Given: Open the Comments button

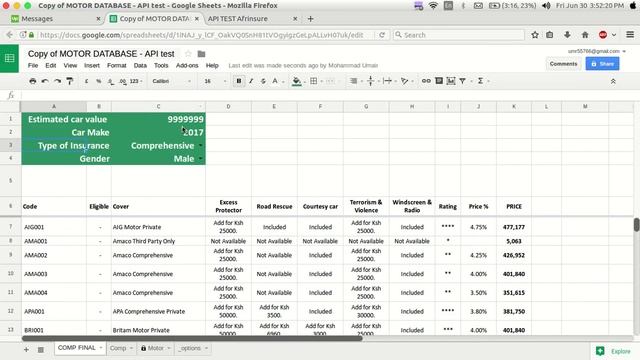Looking at the screenshot, I should [x=563, y=64].
